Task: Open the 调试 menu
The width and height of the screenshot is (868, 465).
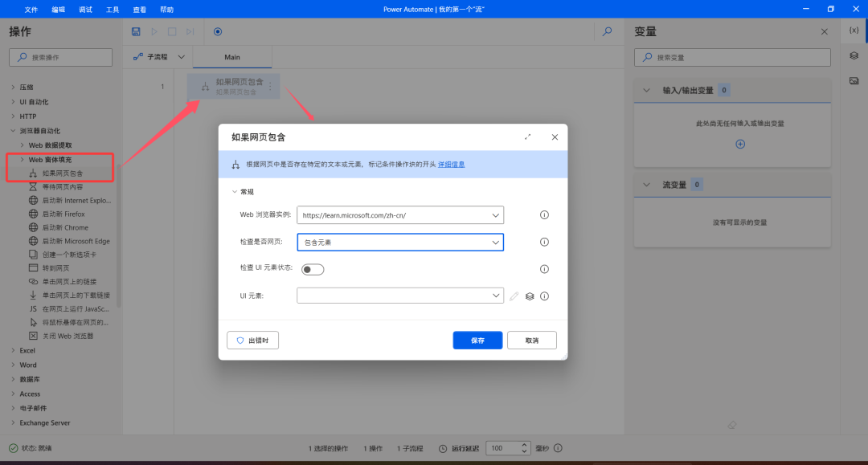Action: click(85, 10)
